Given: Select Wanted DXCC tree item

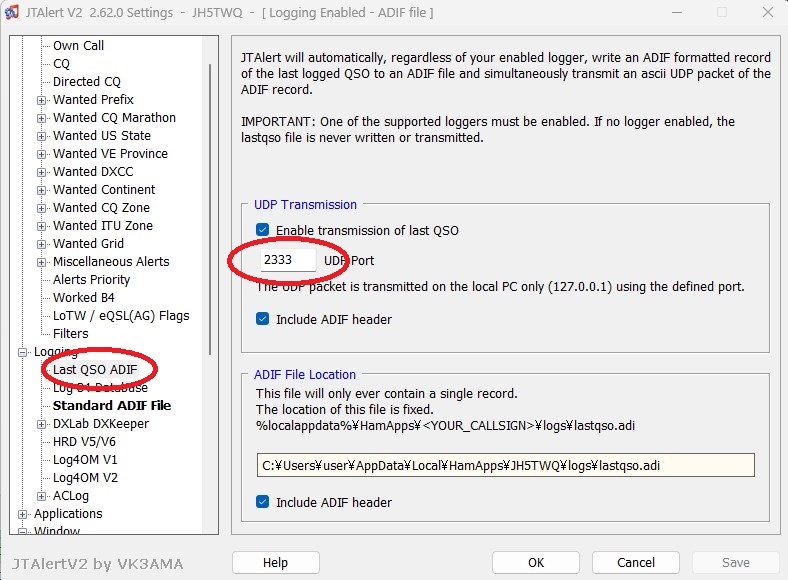Looking at the screenshot, I should 93,172.
